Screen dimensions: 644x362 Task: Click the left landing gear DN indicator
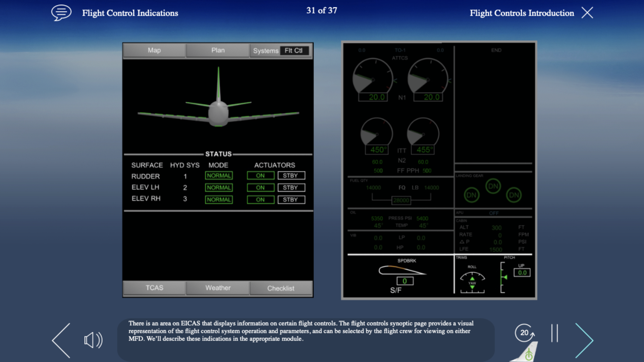pos(471,195)
